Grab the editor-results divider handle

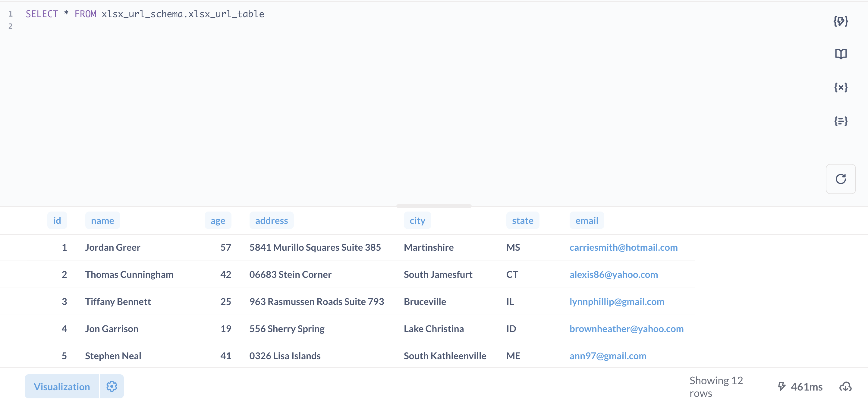[x=434, y=206]
